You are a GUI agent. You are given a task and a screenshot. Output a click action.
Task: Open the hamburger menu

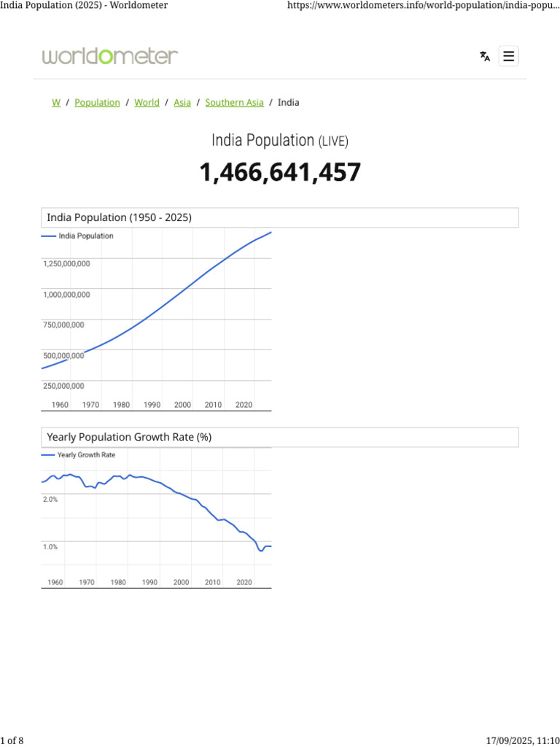point(509,56)
